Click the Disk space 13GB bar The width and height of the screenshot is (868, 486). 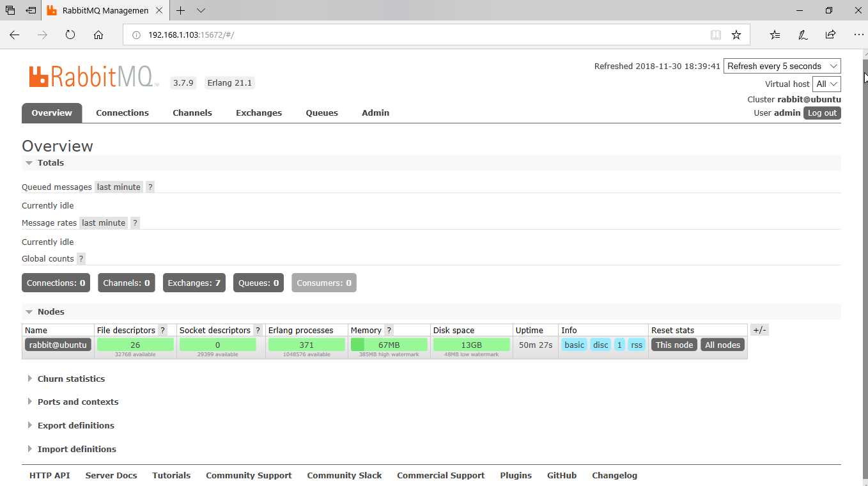[x=471, y=345]
